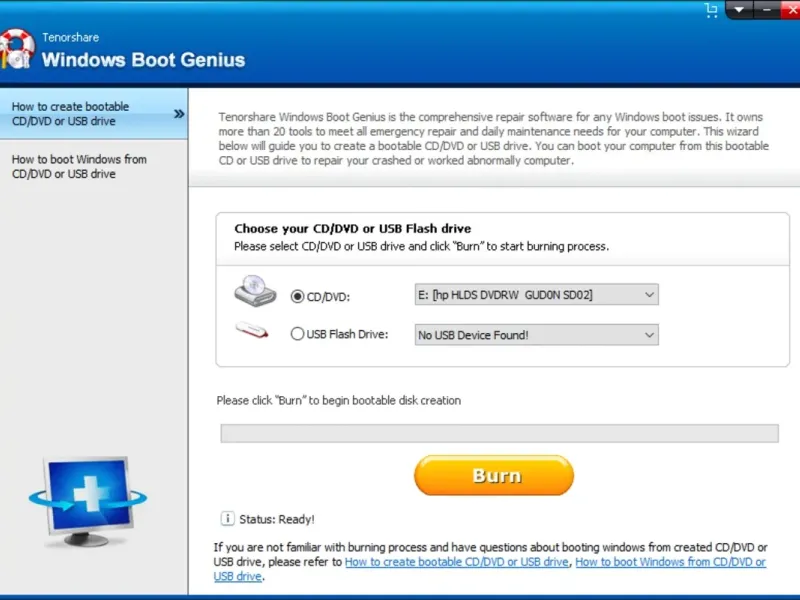Click the monitor repair illustration icon
Image resolution: width=800 pixels, height=600 pixels.
tap(88, 502)
